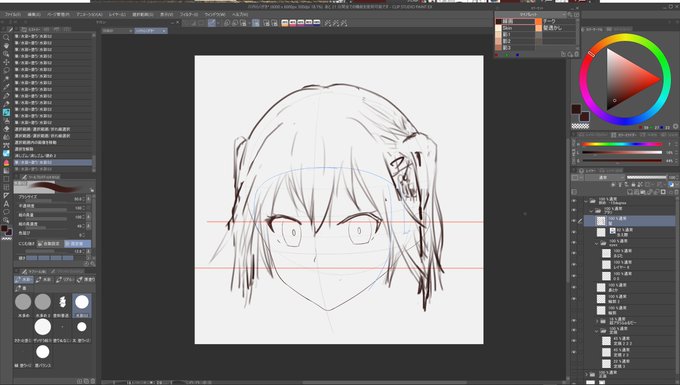680x385 pixels.
Task: Open the layer blend mode 通常 dropdown
Action: [604, 177]
